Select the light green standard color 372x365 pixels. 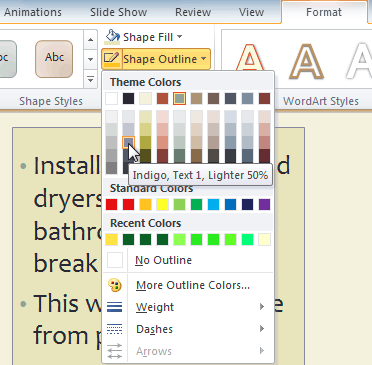coord(180,205)
